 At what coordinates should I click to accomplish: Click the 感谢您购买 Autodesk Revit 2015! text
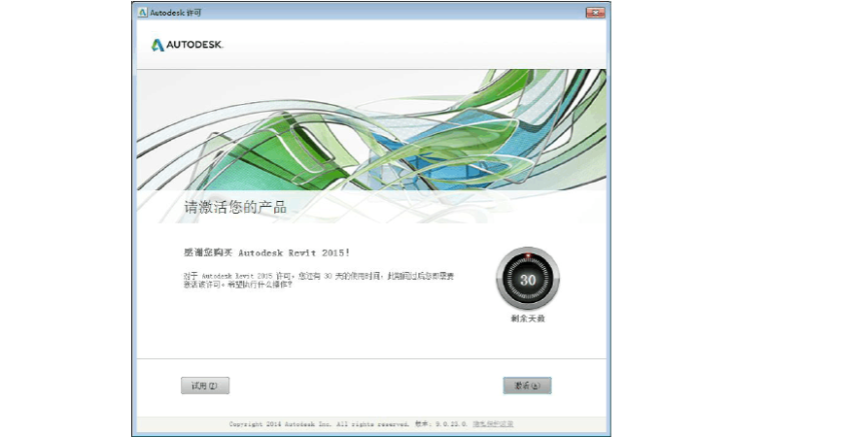[x=267, y=252]
